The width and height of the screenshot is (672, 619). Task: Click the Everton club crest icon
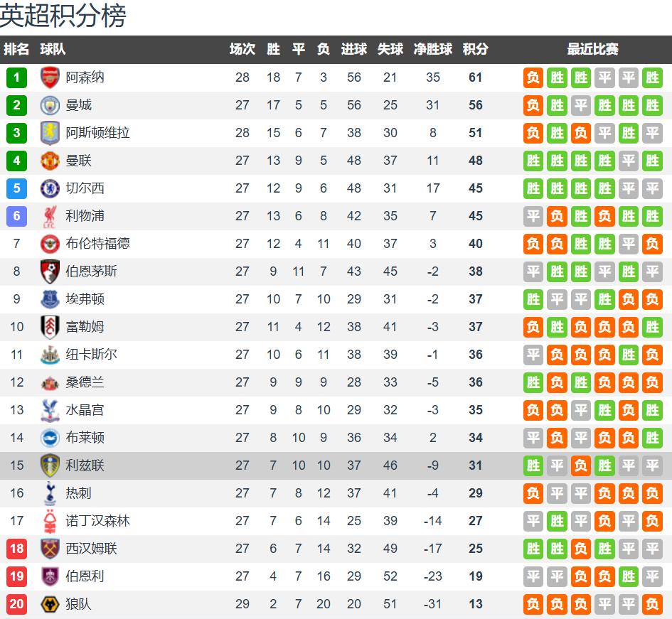tap(50, 299)
